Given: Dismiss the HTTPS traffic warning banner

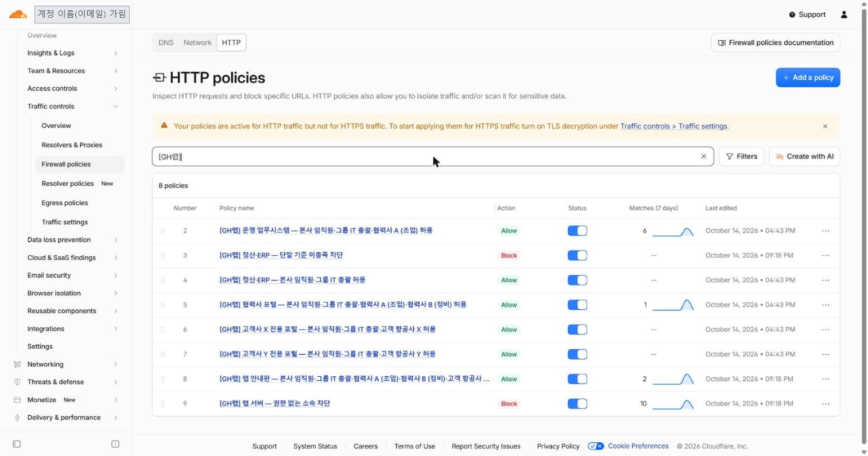Looking at the screenshot, I should point(825,126).
